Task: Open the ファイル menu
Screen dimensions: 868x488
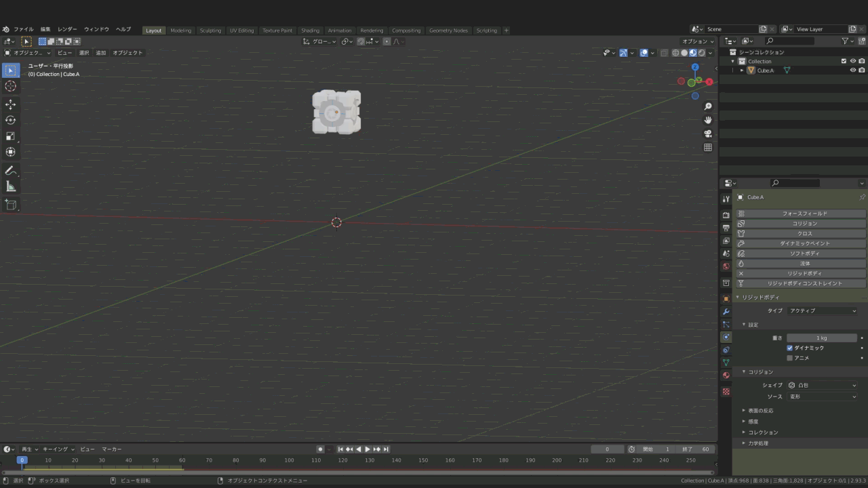Action: pos(23,29)
